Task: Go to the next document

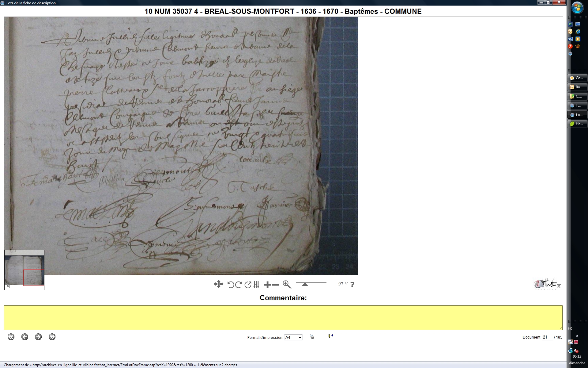Action: [38, 337]
